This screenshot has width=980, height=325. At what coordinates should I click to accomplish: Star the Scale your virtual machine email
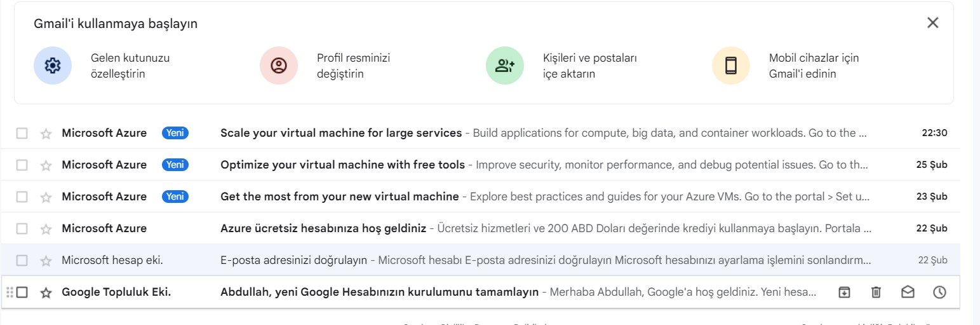[46, 134]
